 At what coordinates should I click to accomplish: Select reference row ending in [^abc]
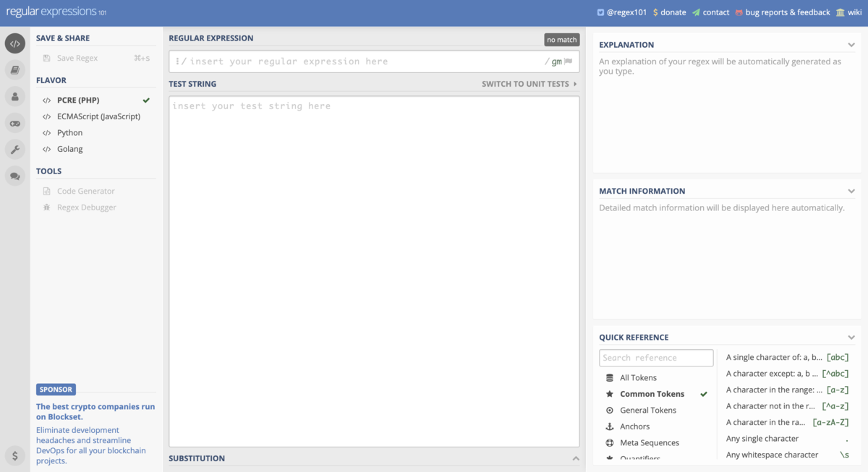tap(788, 374)
